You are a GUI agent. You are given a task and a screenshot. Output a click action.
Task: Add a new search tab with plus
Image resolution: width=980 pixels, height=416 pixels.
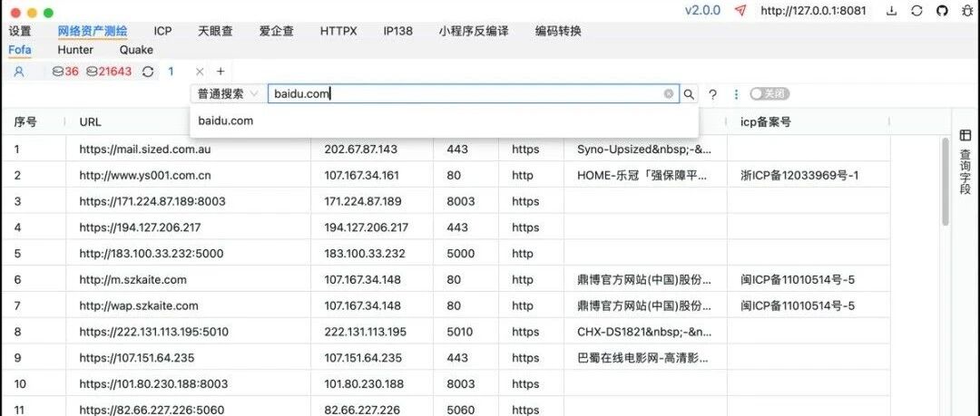[x=220, y=72]
